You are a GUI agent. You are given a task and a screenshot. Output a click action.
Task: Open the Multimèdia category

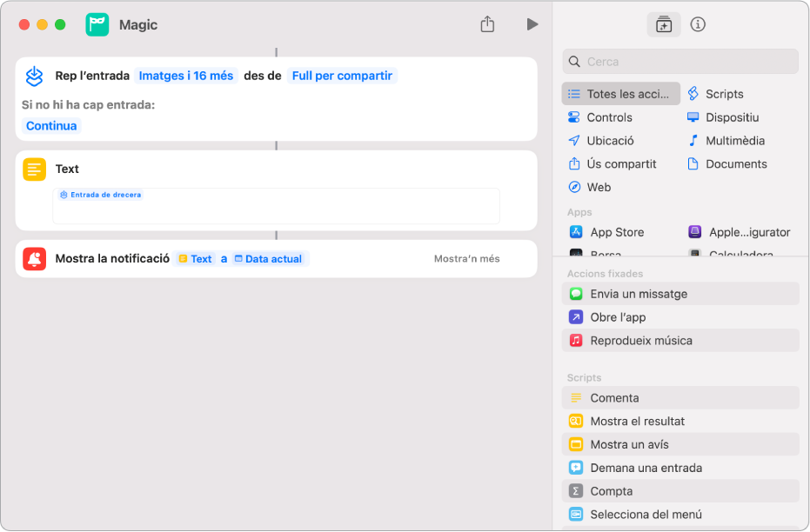[726, 140]
